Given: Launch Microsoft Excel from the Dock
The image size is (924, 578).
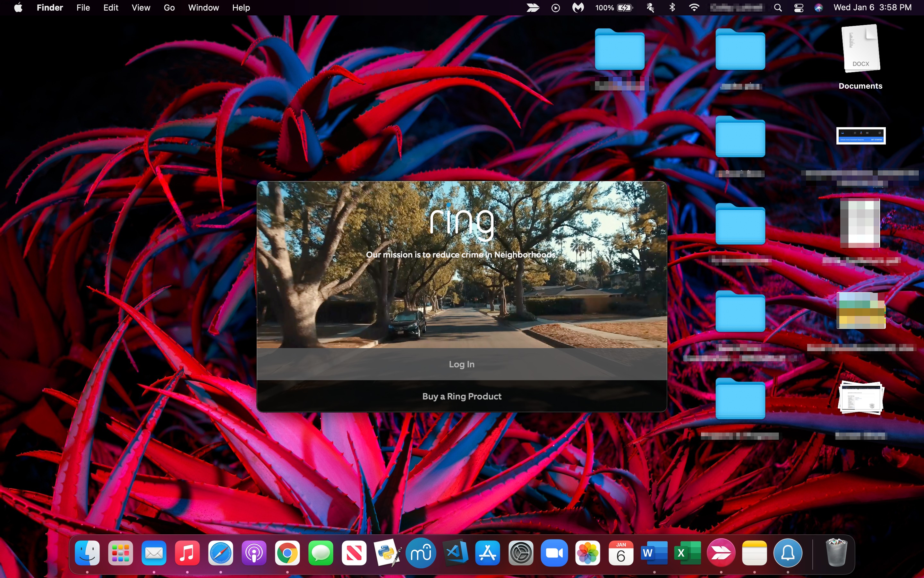Looking at the screenshot, I should pyautogui.click(x=687, y=553).
